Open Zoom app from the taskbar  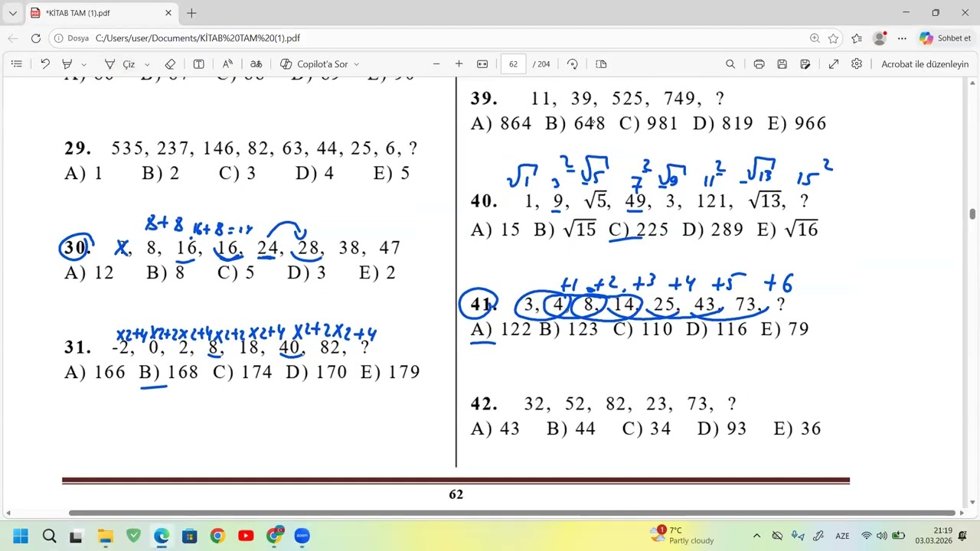point(302,536)
